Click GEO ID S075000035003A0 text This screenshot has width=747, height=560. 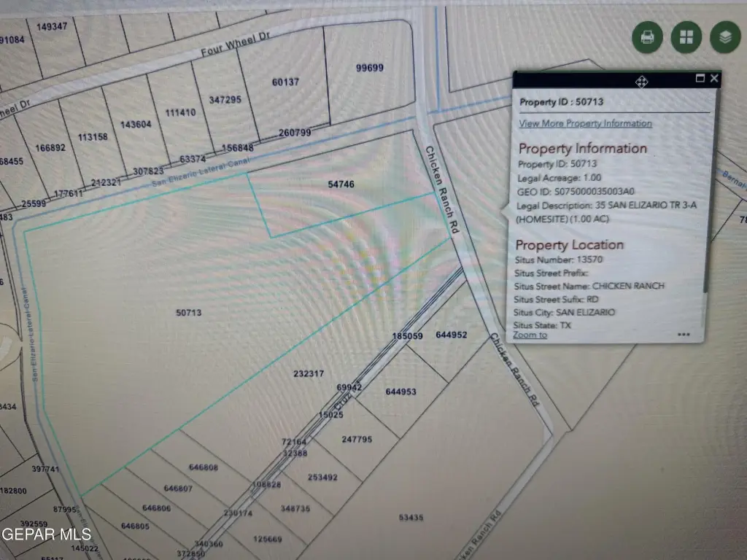click(x=576, y=192)
